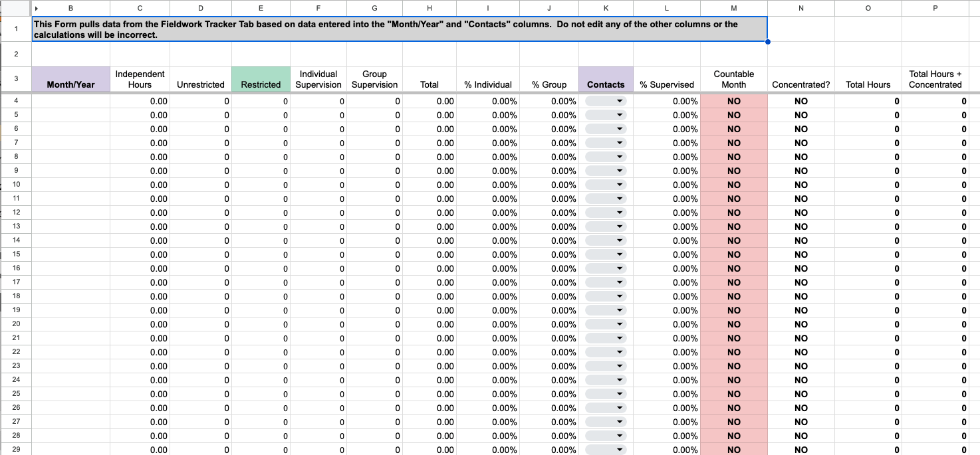The width and height of the screenshot is (980, 455).
Task: Select column header K
Action: click(606, 8)
